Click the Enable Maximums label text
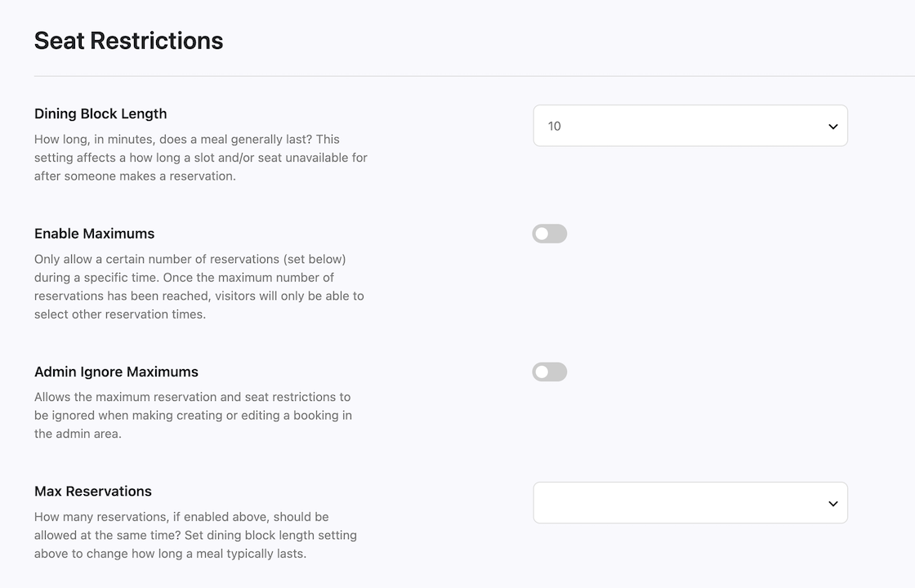The image size is (915, 588). pos(94,234)
